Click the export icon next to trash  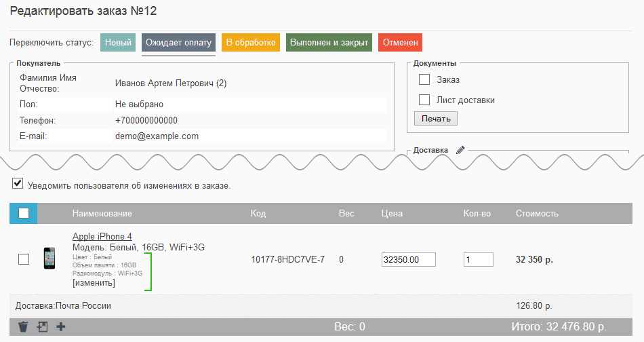click(x=42, y=327)
